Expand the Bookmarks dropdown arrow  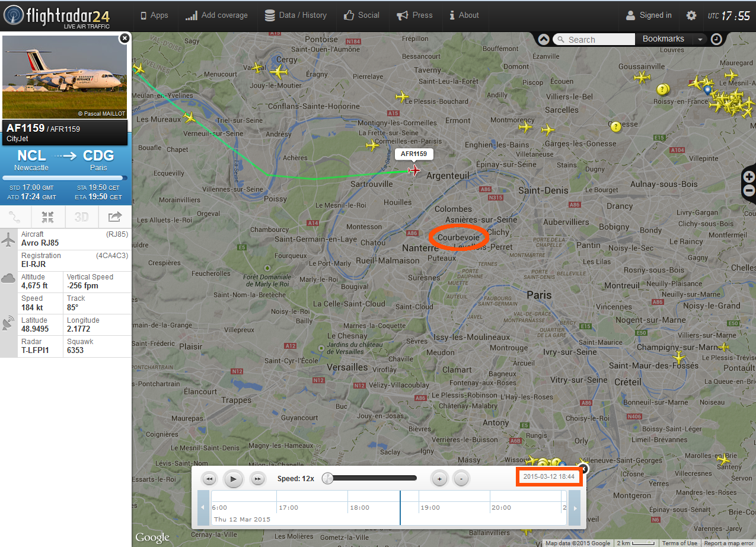[x=700, y=39]
